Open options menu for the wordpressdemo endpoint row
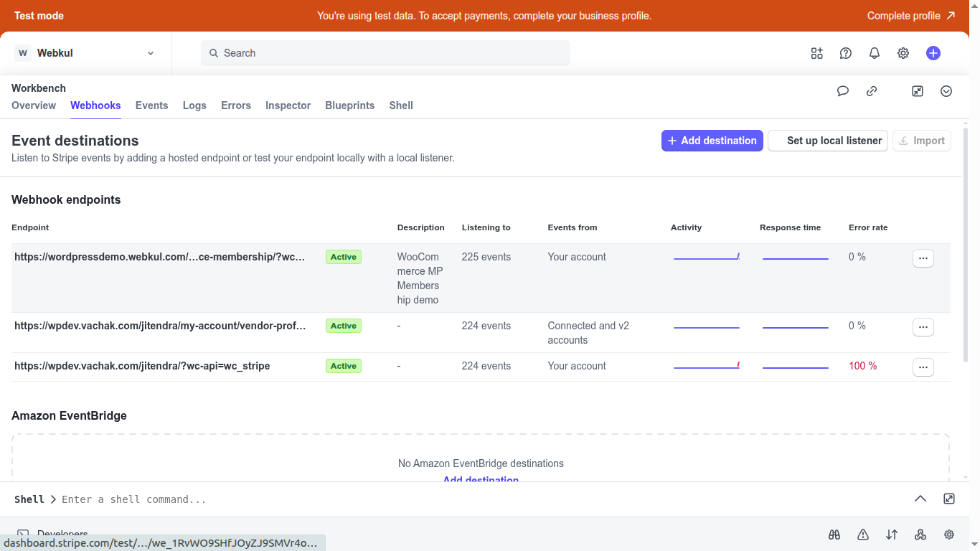The height and width of the screenshot is (551, 980). point(923,258)
